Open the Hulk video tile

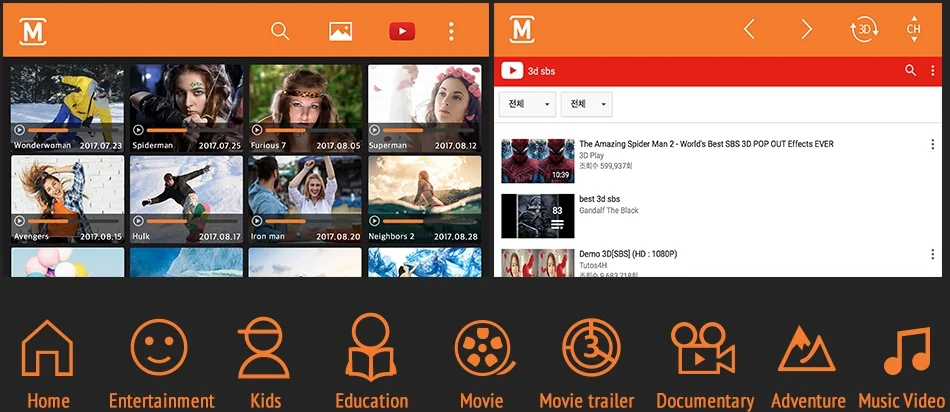(186, 199)
